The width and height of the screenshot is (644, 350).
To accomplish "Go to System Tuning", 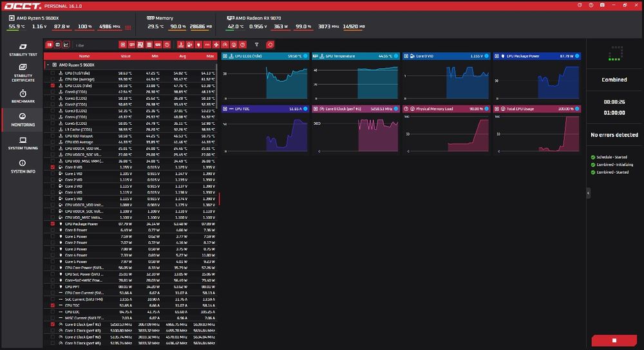I will (23, 143).
